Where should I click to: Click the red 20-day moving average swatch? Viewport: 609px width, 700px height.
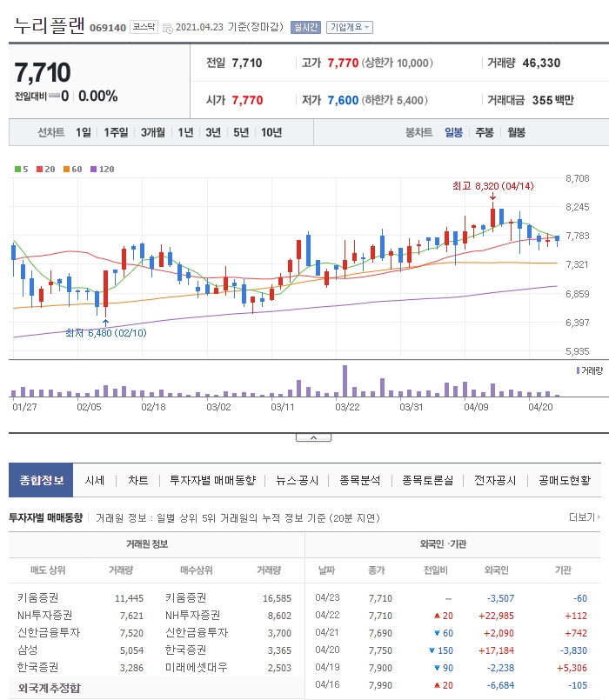[39, 170]
